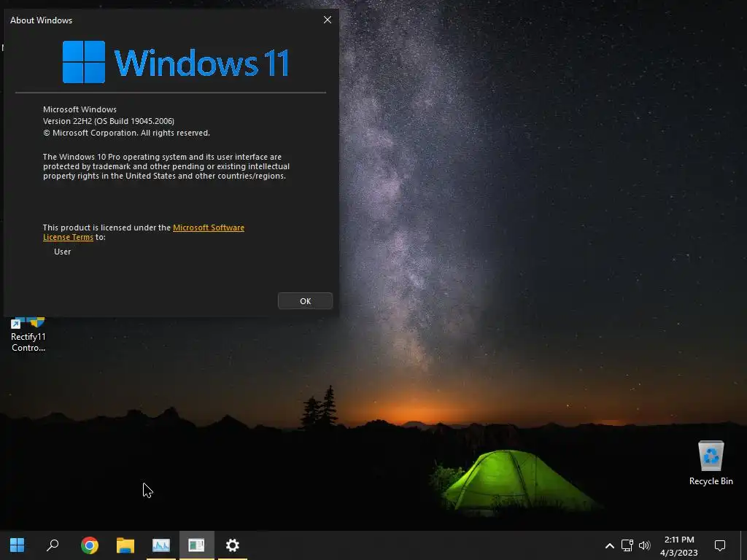Open Settings gear on taskbar
This screenshot has width=747, height=560.
(232, 545)
